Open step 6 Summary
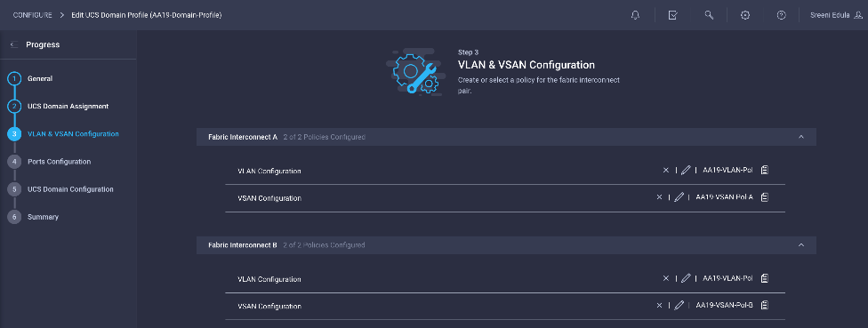Image resolution: width=868 pixels, height=328 pixels. (x=44, y=217)
